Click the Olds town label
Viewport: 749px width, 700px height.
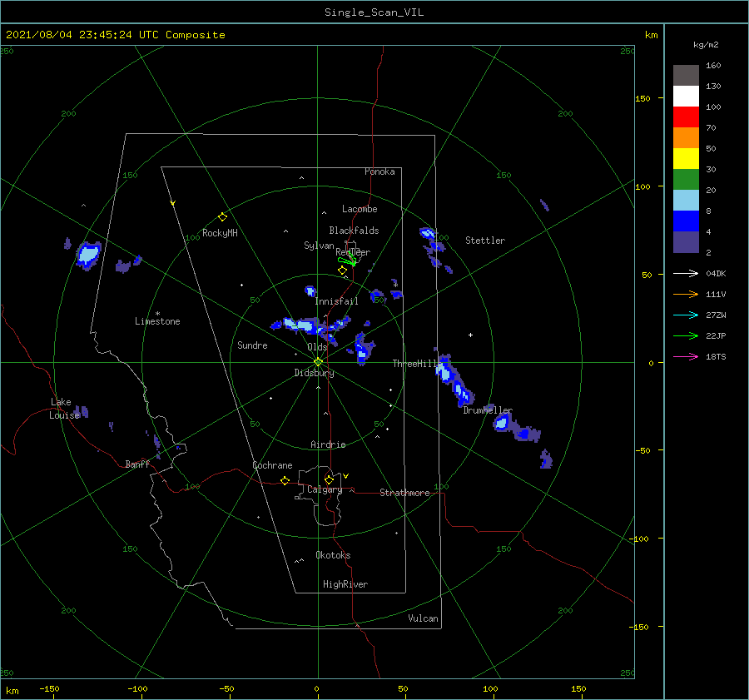pos(317,347)
